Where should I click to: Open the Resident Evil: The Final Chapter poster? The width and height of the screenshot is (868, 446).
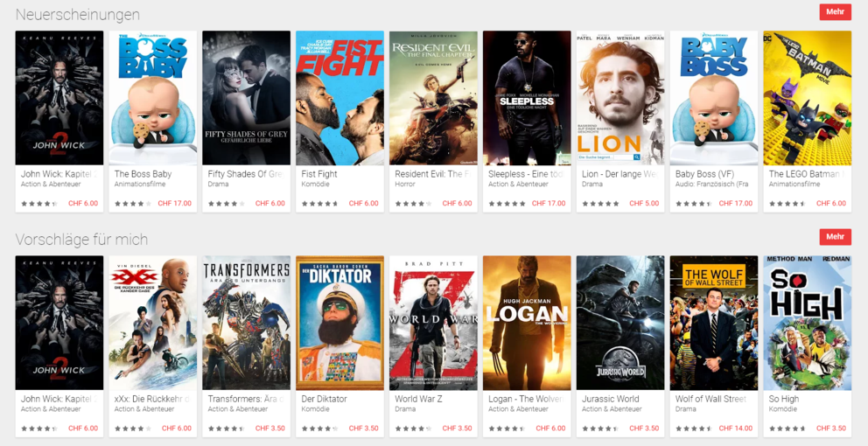coord(433,98)
